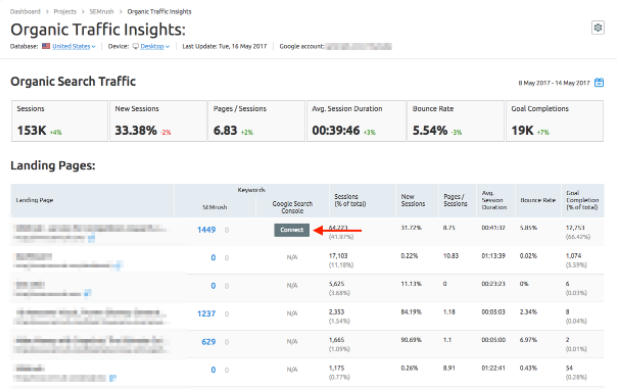
Task: Open settings gear icon at top right
Action: pyautogui.click(x=598, y=28)
